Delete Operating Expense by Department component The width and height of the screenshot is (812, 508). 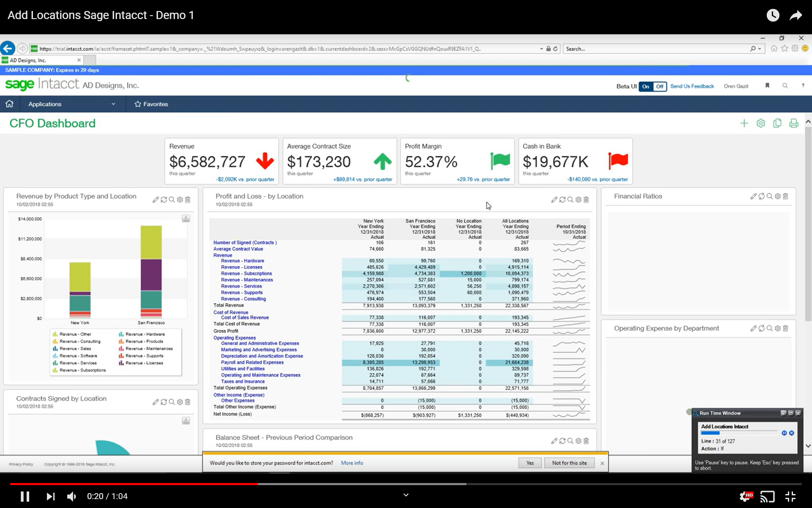(785, 329)
